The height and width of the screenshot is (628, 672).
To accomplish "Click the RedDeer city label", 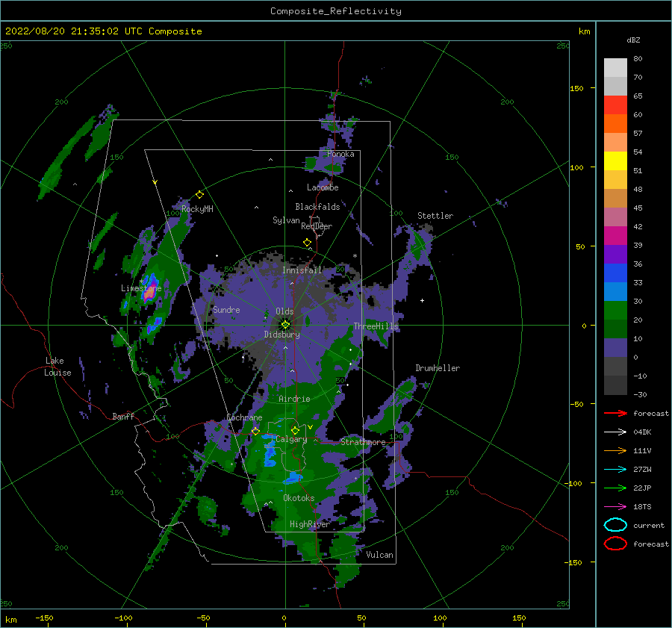I will pyautogui.click(x=317, y=226).
